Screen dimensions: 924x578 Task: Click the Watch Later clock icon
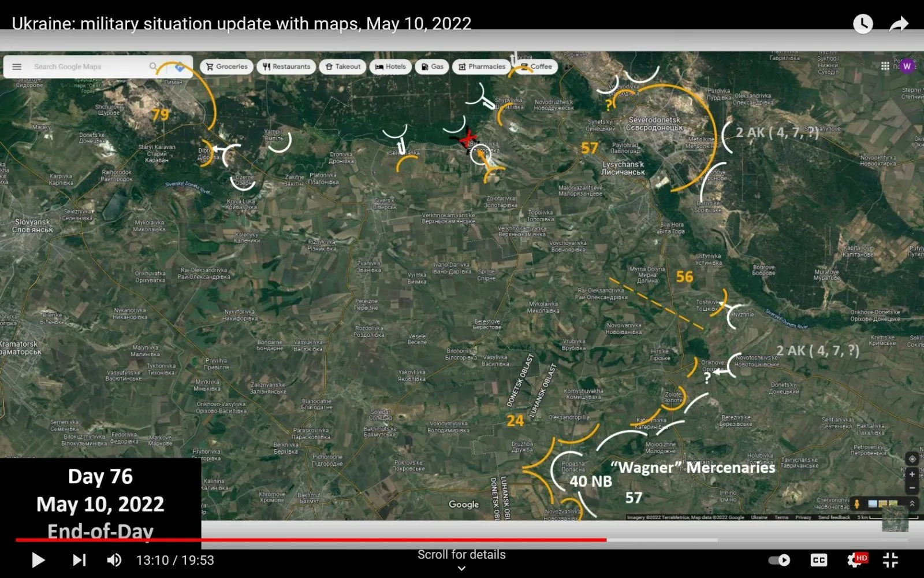(863, 24)
